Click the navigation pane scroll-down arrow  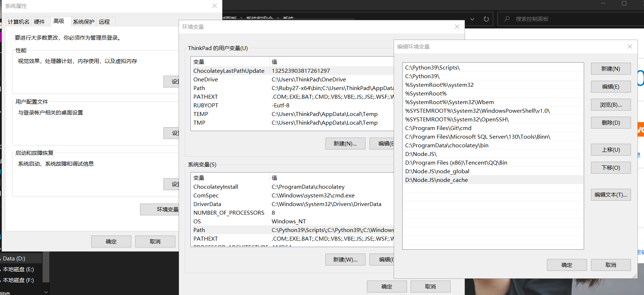[x=46, y=292]
